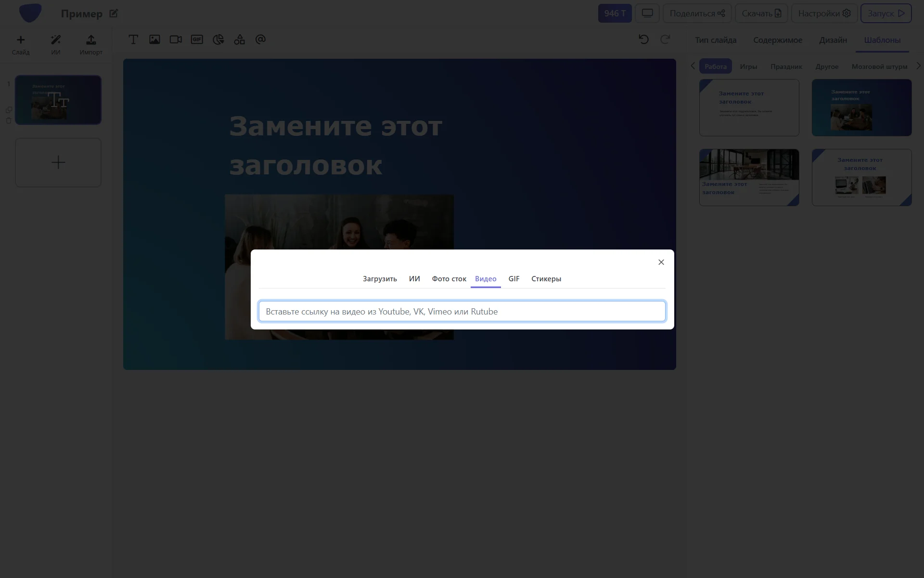The width and height of the screenshot is (924, 578).
Task: Select slide 1 thumbnail
Action: (58, 100)
